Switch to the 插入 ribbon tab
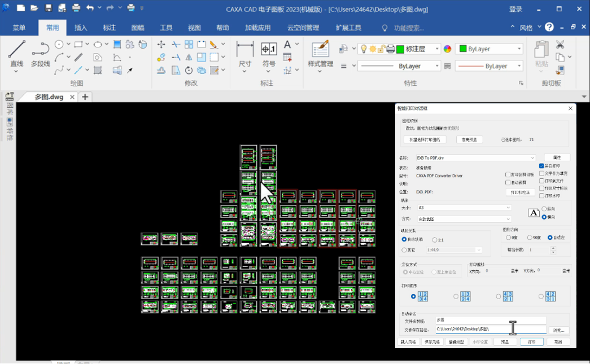The width and height of the screenshot is (590, 364). coord(81,28)
